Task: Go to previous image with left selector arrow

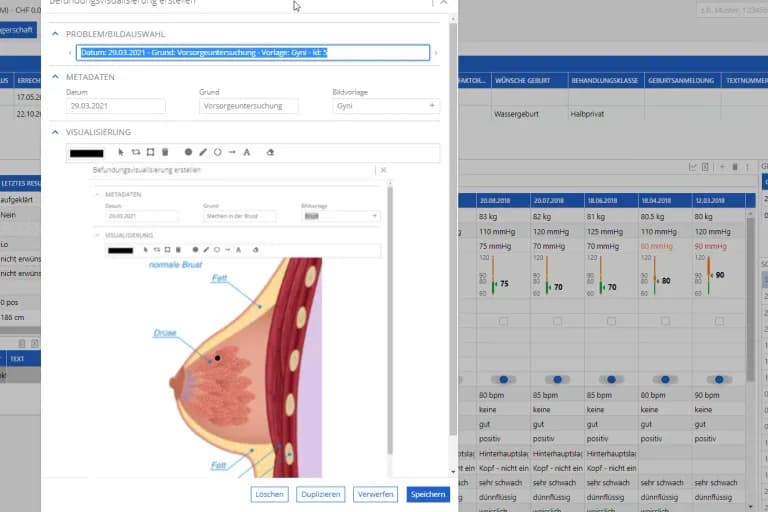Action: click(x=70, y=53)
